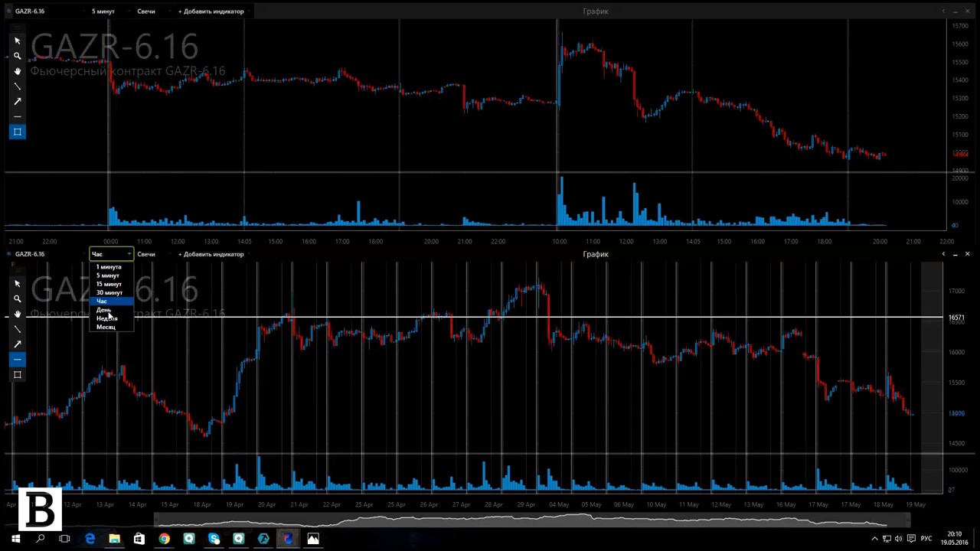Switch to Google Chrome on the taskbar
980x551 pixels.
coord(164,539)
